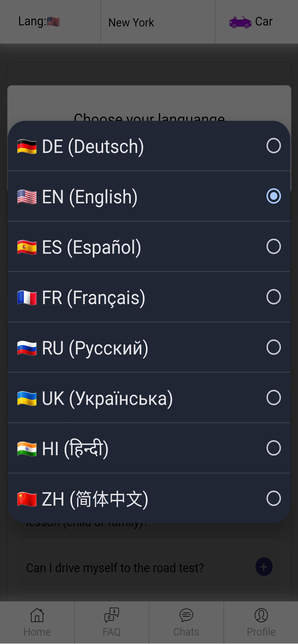This screenshot has height=644, width=298.
Task: Pick UK (Українська) from the language list
Action: (107, 398)
